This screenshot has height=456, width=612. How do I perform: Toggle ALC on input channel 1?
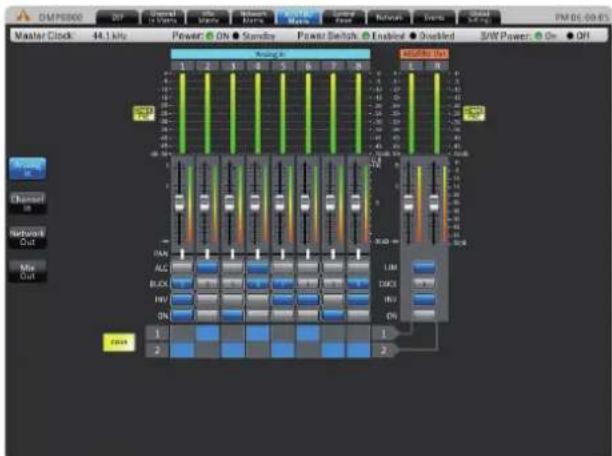(182, 268)
